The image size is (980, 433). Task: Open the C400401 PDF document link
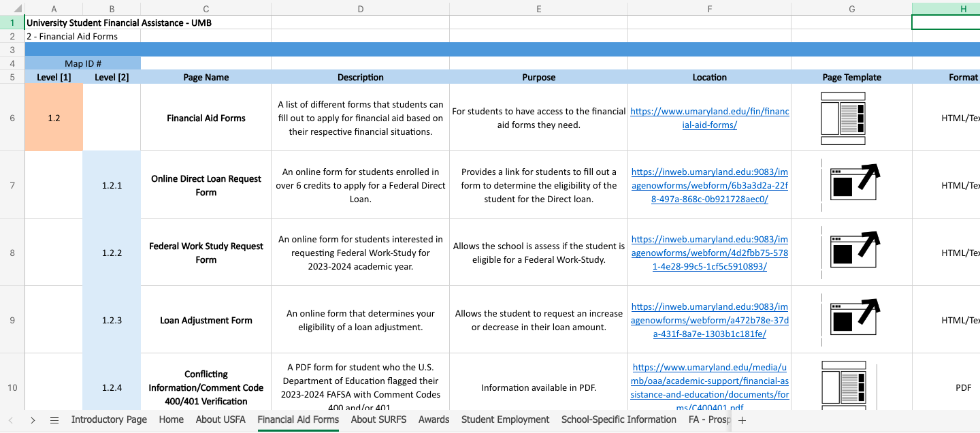[x=710, y=387]
